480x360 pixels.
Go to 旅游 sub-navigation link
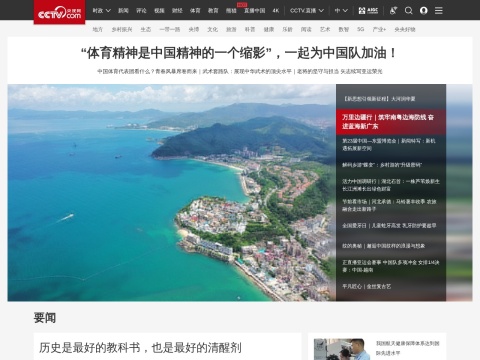click(231, 29)
